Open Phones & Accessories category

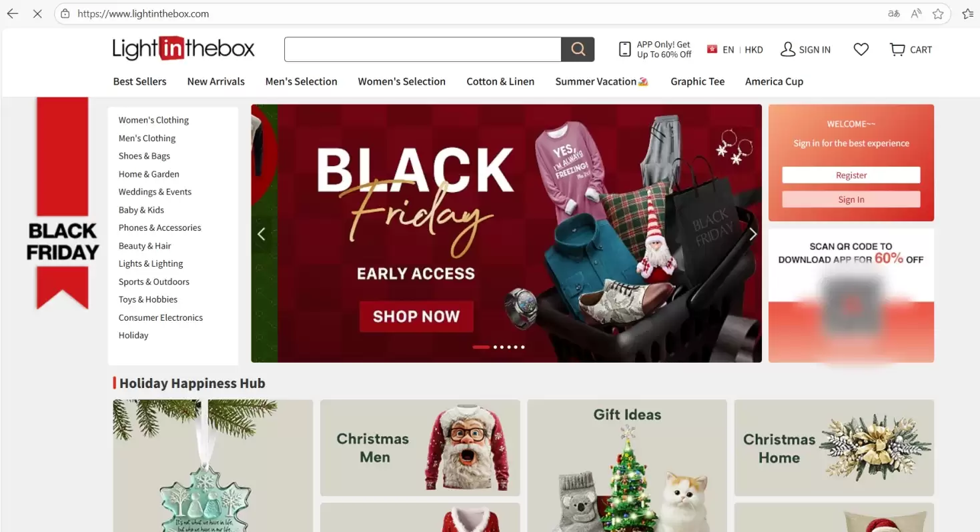pyautogui.click(x=160, y=227)
